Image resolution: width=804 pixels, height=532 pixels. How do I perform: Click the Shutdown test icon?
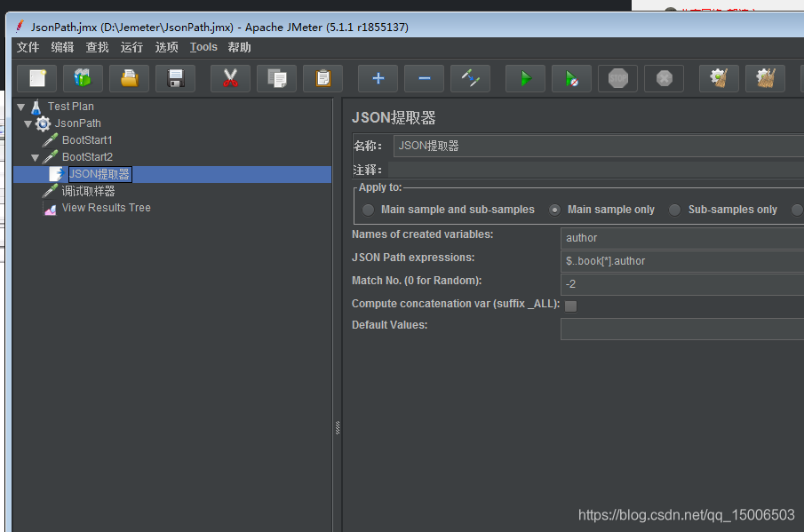pyautogui.click(x=664, y=78)
